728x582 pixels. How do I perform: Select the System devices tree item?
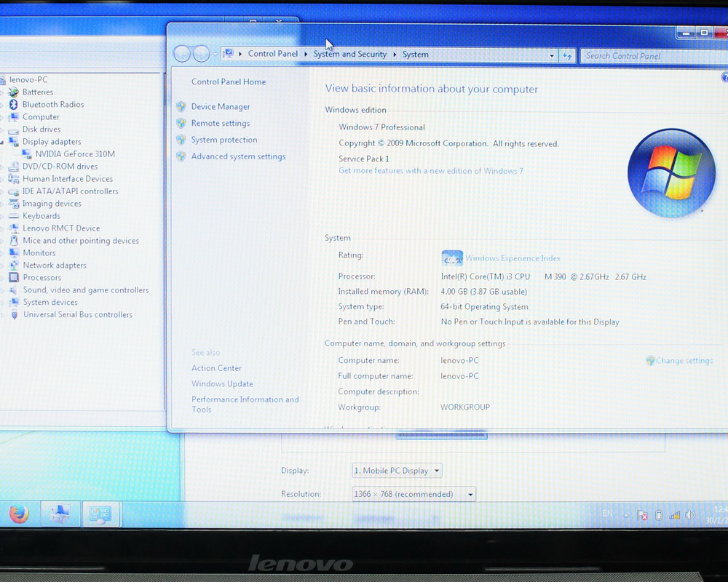(x=50, y=302)
